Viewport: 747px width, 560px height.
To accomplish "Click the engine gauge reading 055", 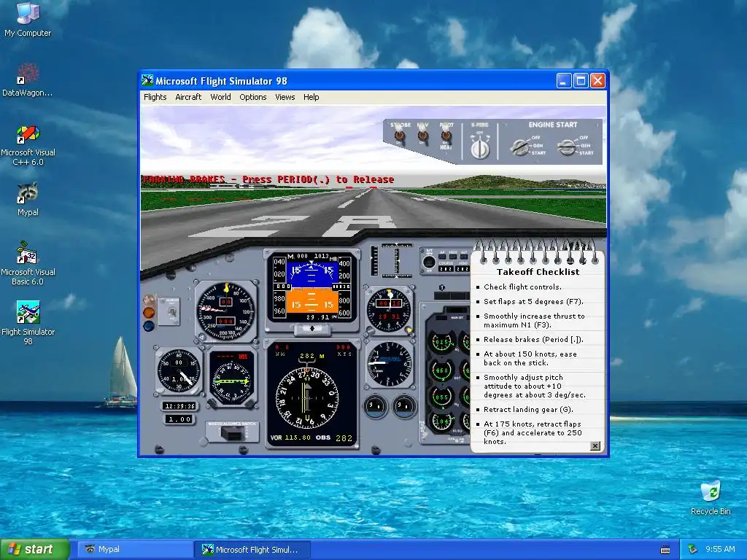I will point(441,397).
